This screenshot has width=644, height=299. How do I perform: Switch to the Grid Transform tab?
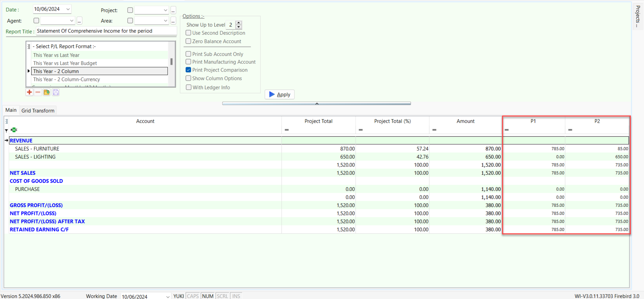(x=38, y=111)
